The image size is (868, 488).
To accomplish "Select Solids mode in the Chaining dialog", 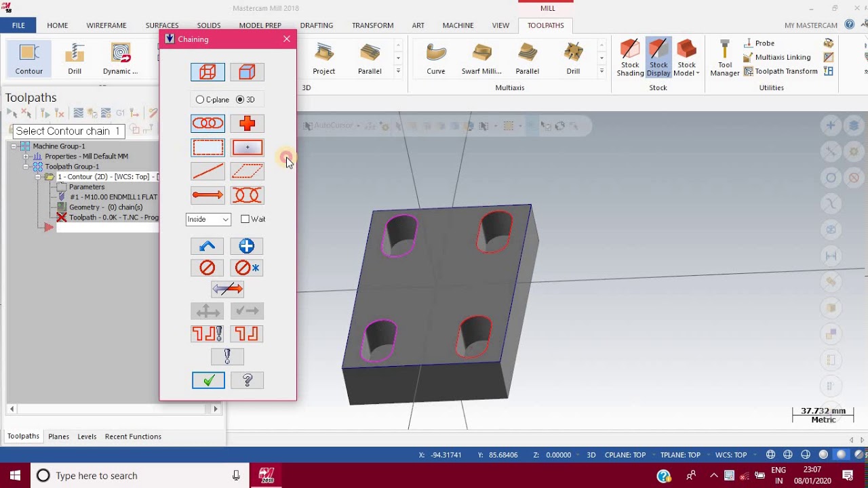I will coord(247,72).
